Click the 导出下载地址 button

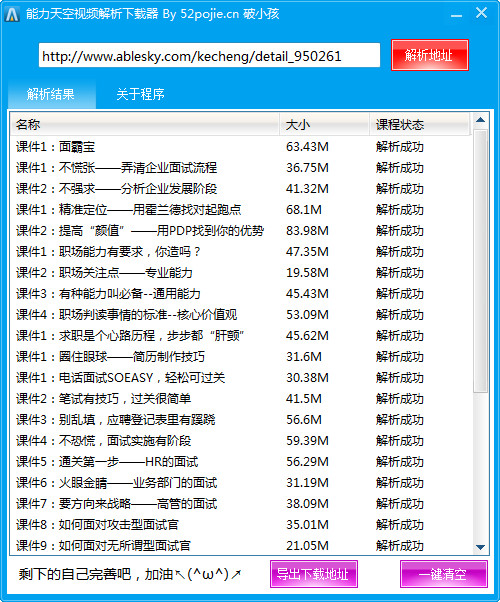313,574
